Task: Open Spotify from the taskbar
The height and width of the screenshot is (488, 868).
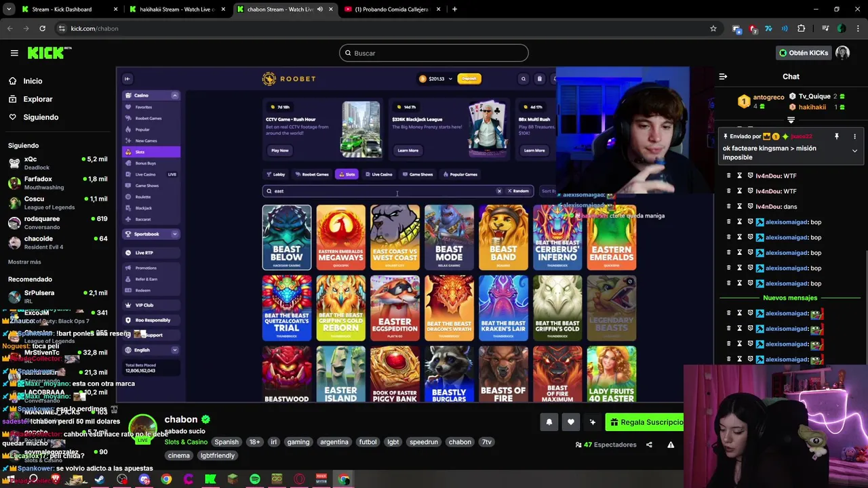Action: tap(255, 479)
